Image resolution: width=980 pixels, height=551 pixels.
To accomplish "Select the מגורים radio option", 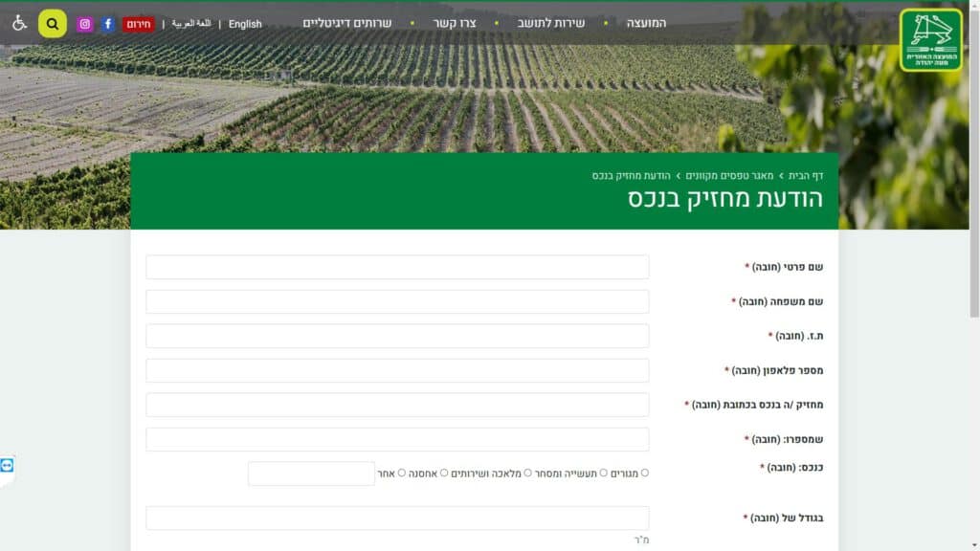I will click(644, 473).
